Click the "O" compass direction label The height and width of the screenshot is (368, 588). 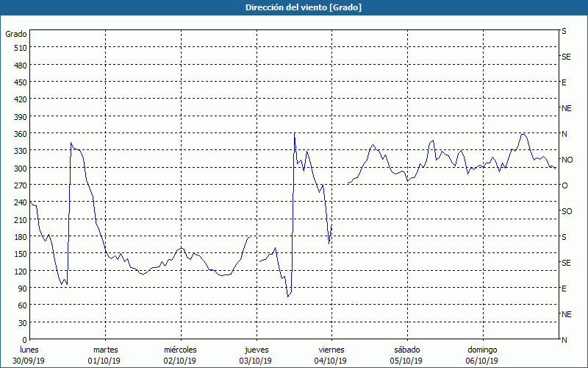click(564, 186)
